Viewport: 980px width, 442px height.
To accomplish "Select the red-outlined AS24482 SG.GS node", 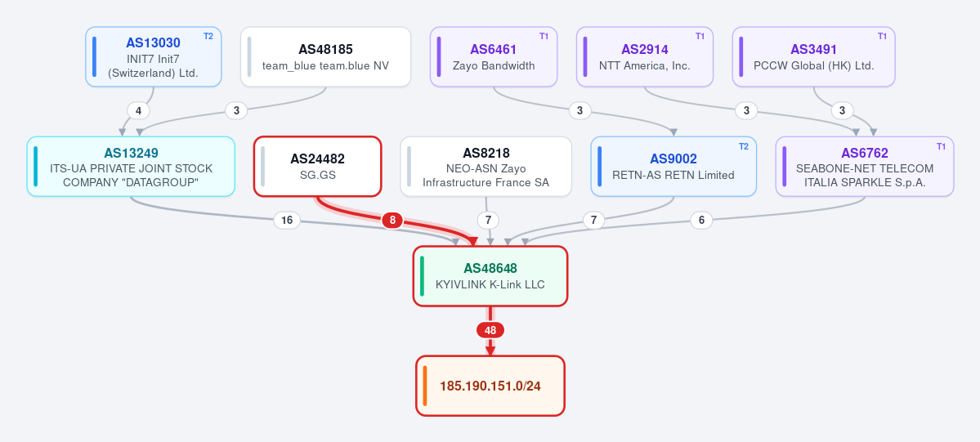I will point(317,167).
